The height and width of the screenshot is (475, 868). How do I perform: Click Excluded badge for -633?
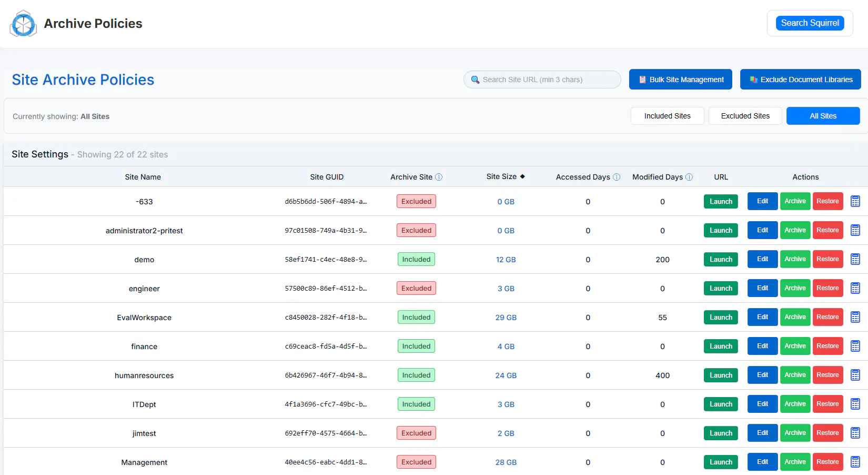pos(416,201)
